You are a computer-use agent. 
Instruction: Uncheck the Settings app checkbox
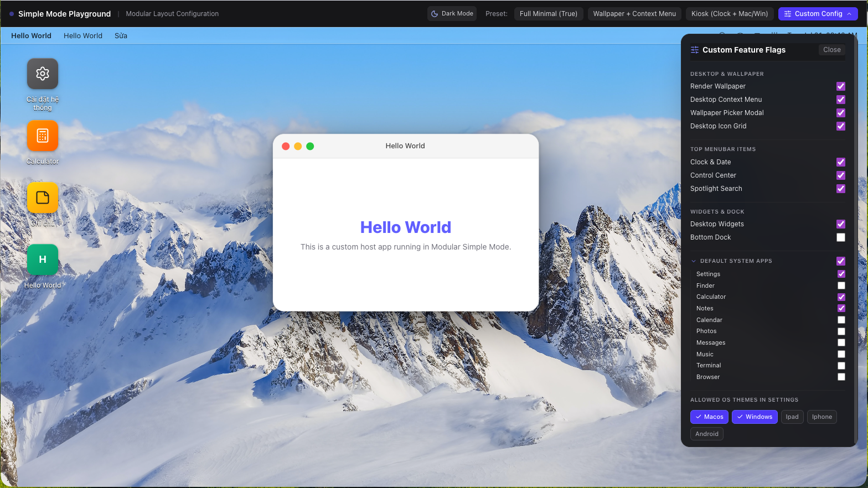click(x=841, y=274)
